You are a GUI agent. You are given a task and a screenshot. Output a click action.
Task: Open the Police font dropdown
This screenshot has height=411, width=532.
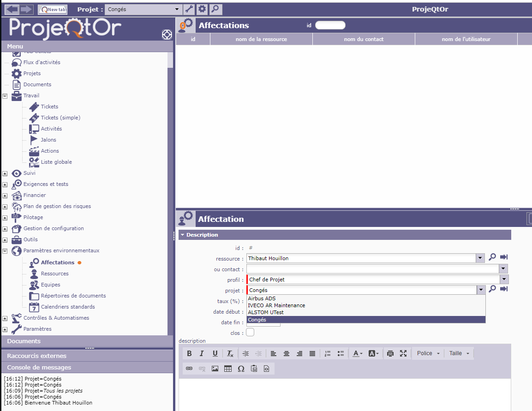coord(428,353)
